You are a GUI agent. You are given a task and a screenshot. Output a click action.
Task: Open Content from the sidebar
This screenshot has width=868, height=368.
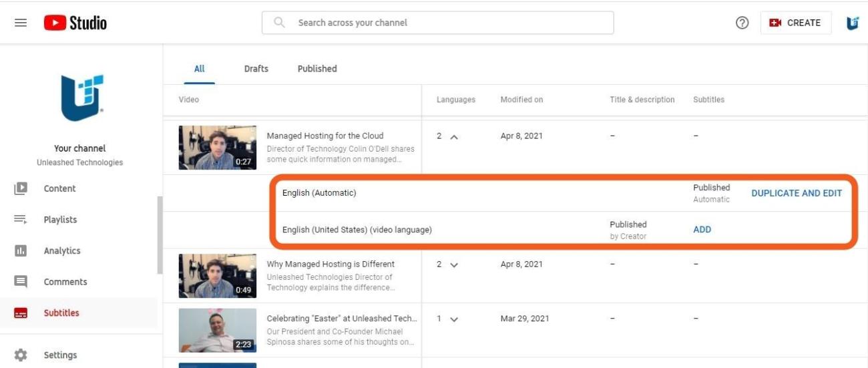click(x=59, y=188)
